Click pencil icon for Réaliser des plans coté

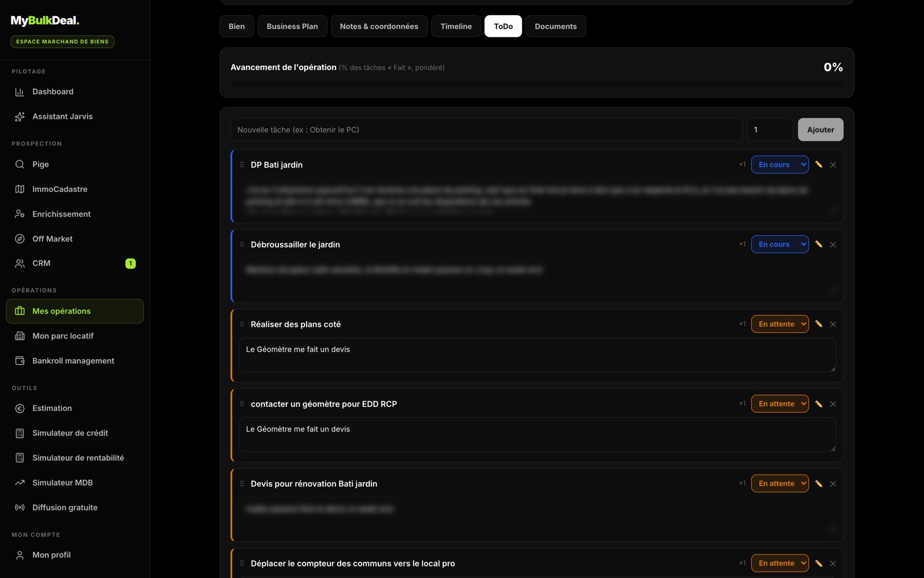tap(819, 324)
